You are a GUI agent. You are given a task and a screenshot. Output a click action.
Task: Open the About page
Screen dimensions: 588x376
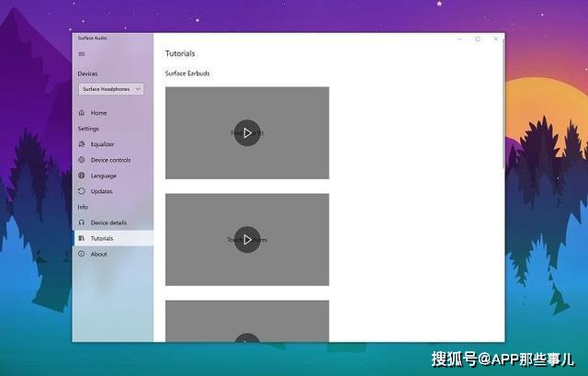tap(113, 254)
